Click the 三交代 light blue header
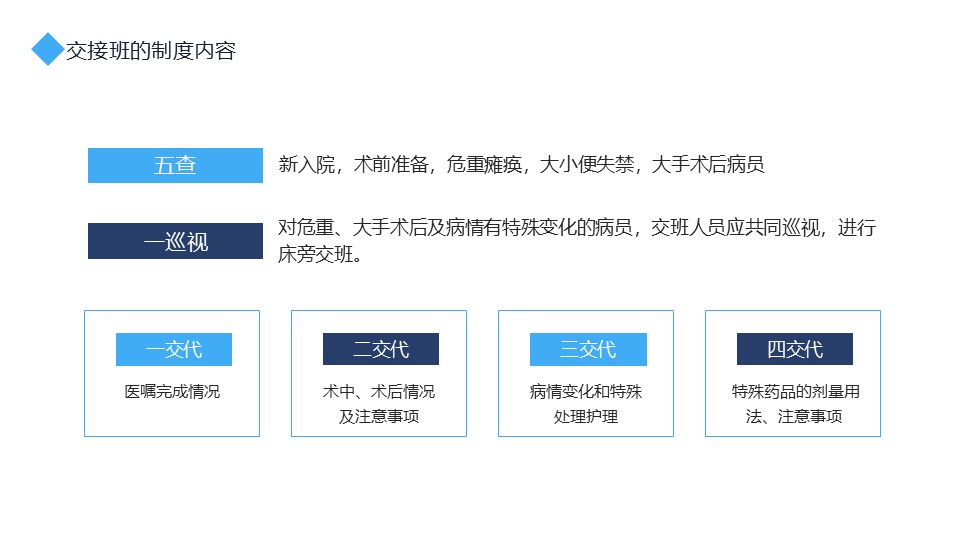Screen dimensions: 960x540 pos(588,350)
